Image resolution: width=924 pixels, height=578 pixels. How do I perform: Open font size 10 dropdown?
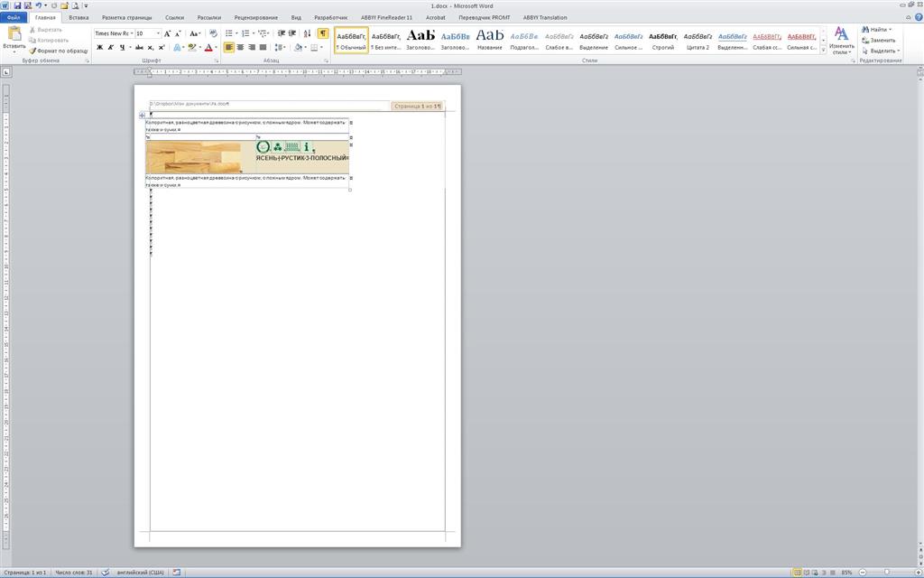pyautogui.click(x=158, y=33)
